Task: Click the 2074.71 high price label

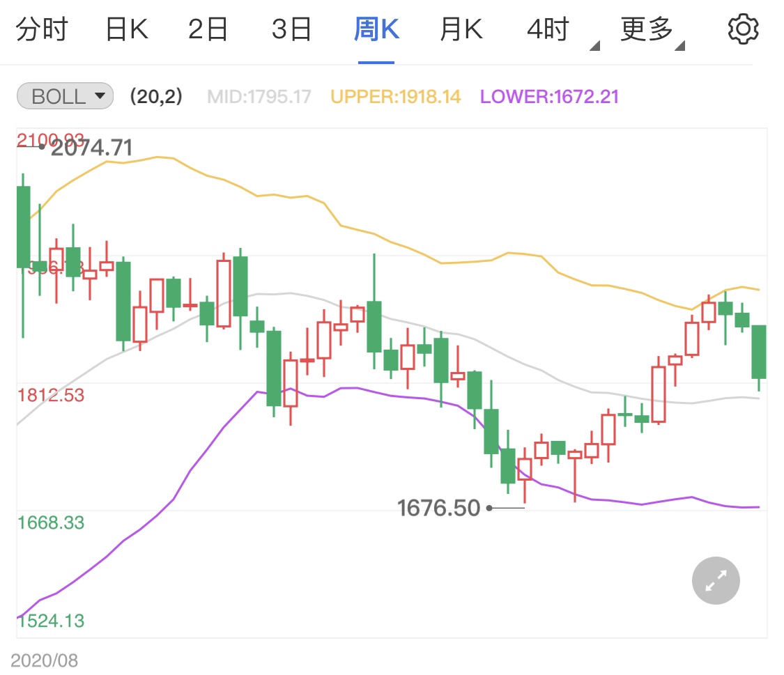Action: coord(92,148)
